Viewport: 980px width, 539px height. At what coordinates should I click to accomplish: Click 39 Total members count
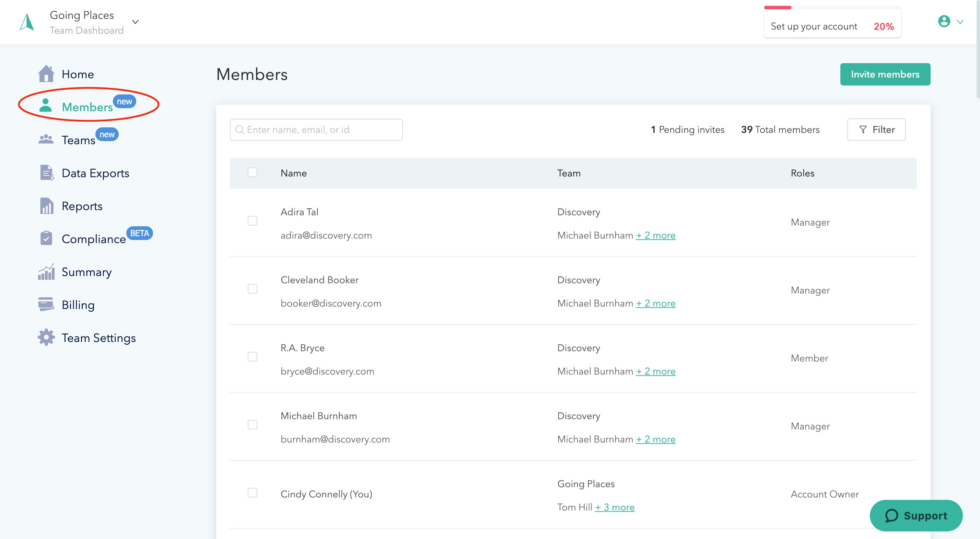pyautogui.click(x=780, y=130)
